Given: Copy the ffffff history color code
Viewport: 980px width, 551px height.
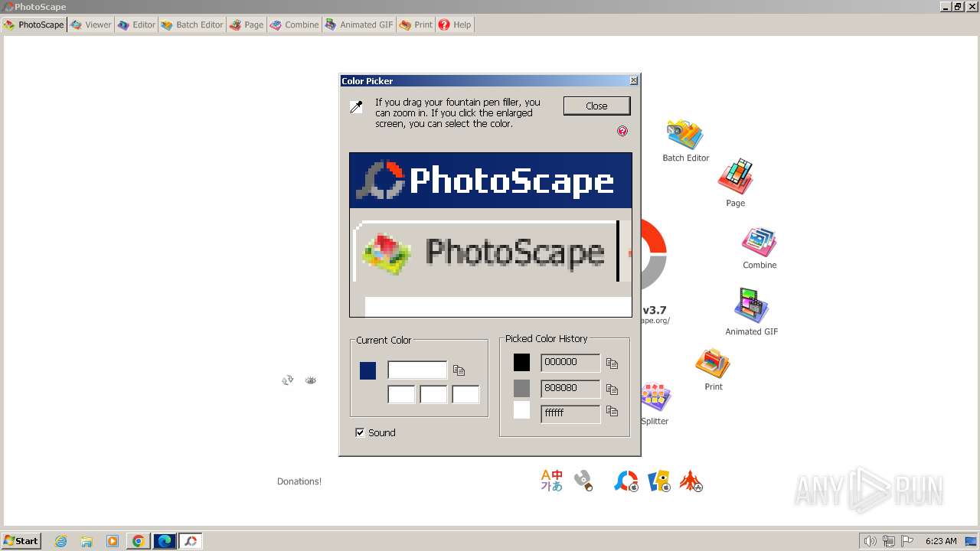Looking at the screenshot, I should (612, 412).
